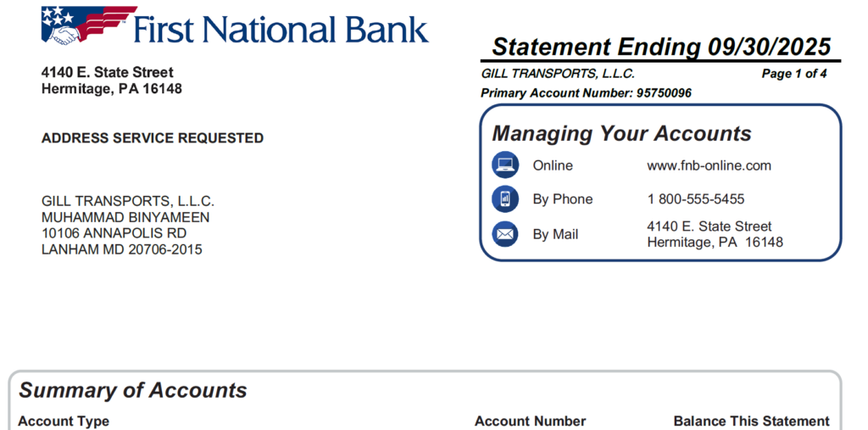Click the bank's 4140 E. State Street address
The width and height of the screenshot is (868, 430).
(108, 73)
